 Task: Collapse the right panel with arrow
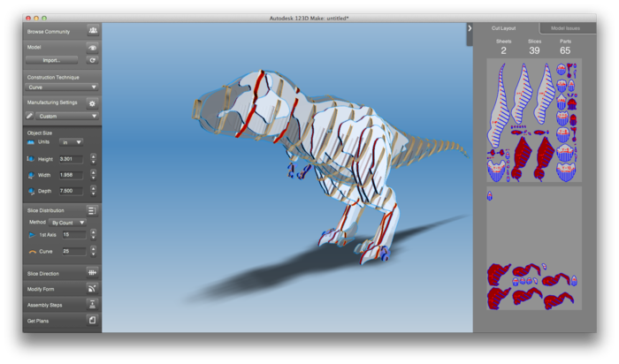tap(470, 28)
